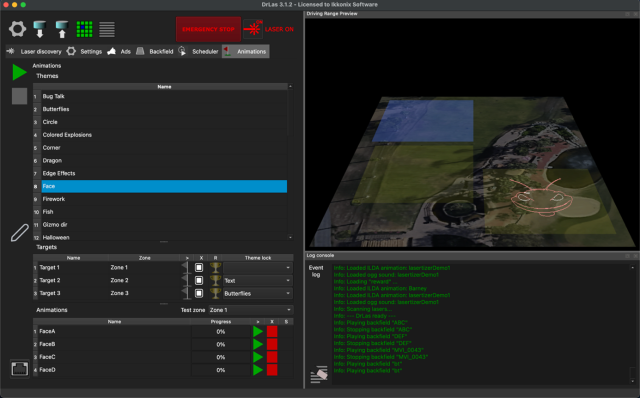Click the FaceB 0% progress bar

[220, 344]
